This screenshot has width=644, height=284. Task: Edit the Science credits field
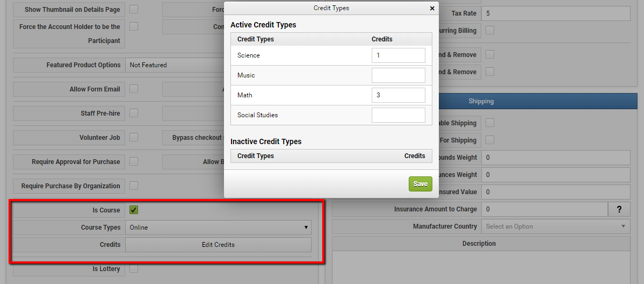(x=398, y=55)
